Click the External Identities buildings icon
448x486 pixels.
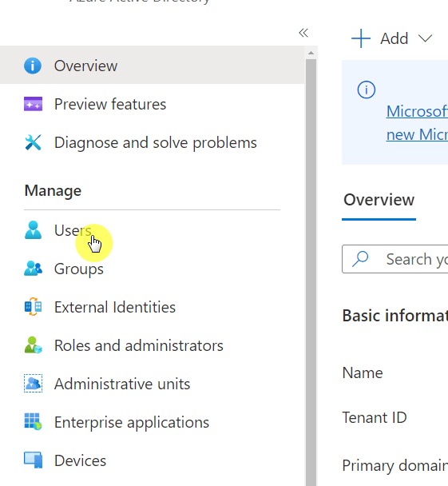[33, 307]
